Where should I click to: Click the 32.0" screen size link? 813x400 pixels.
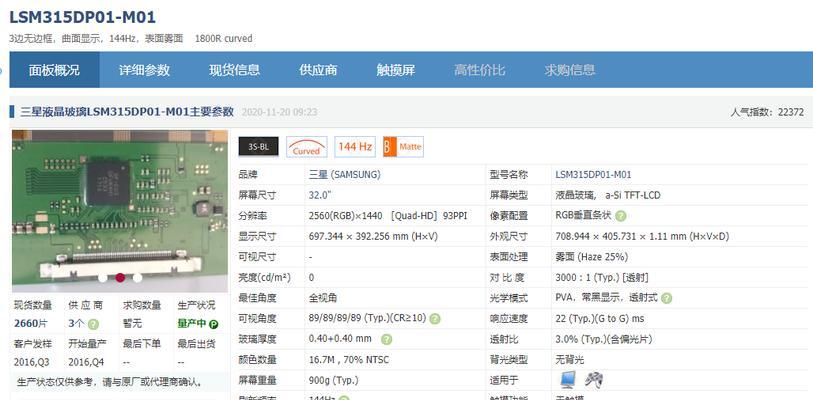[x=320, y=195]
